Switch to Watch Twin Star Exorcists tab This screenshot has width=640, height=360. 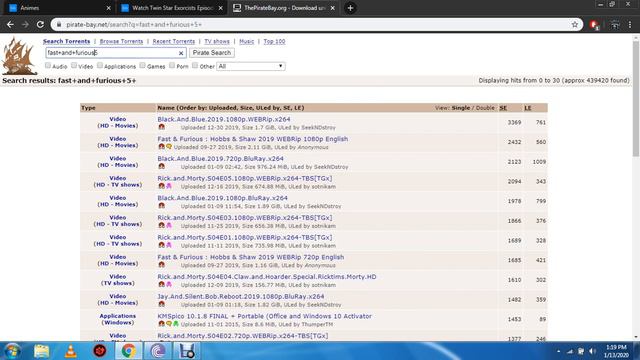click(172, 8)
